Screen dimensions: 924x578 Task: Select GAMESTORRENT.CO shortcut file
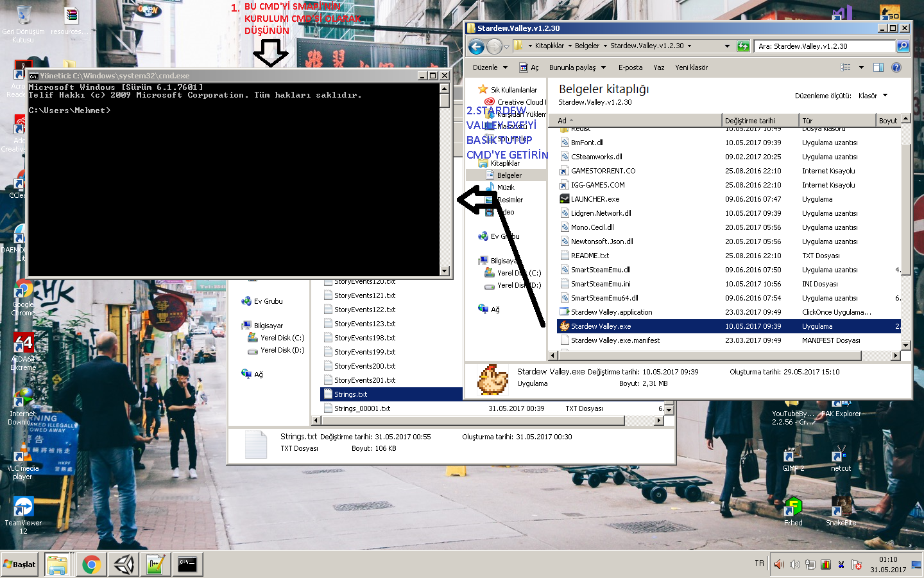point(603,171)
